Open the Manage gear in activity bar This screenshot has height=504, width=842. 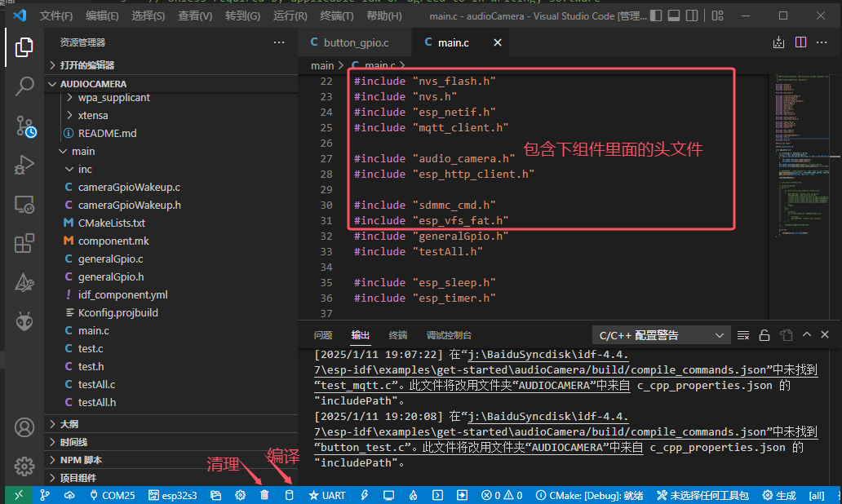pyautogui.click(x=24, y=466)
